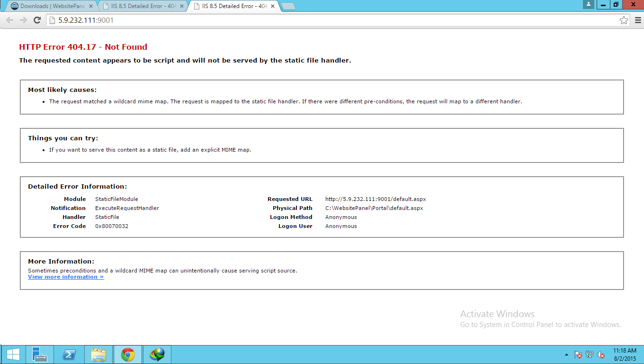
Task: Bookmark this page with the star icon
Action: click(x=624, y=20)
